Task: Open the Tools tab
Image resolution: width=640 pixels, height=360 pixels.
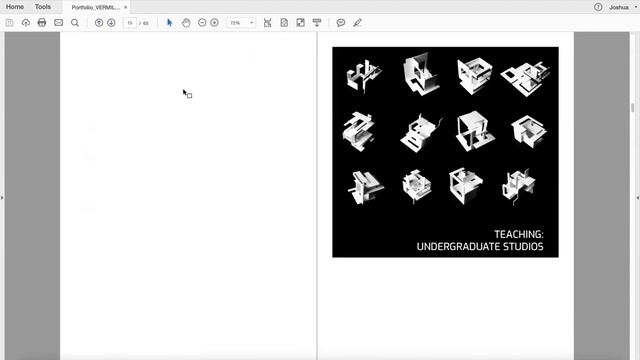Action: 43,7
